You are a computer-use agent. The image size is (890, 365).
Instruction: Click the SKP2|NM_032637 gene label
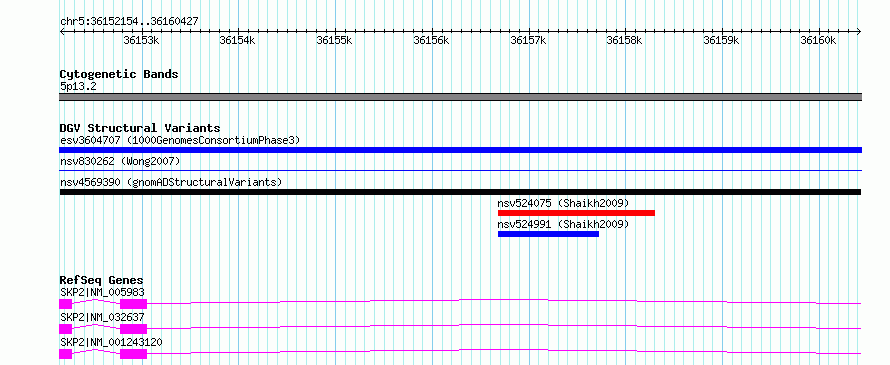(x=103, y=317)
